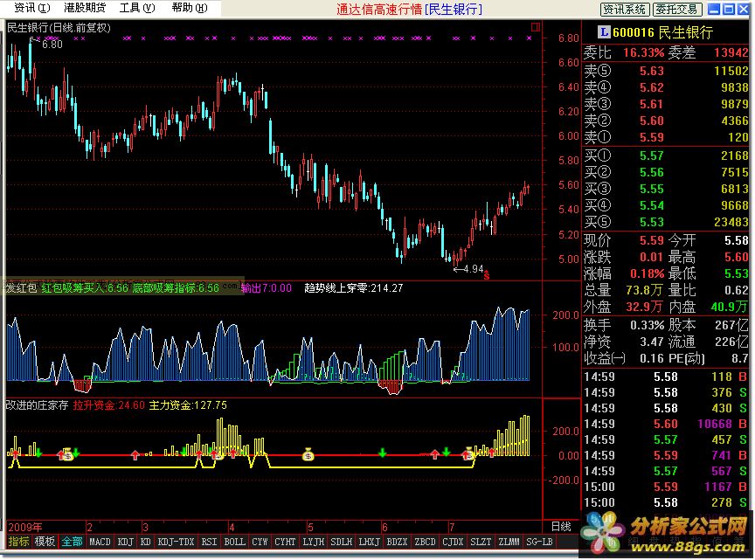Screen dimensions: 755x560
Task: Click the 买① price 5.57
Action: click(652, 156)
